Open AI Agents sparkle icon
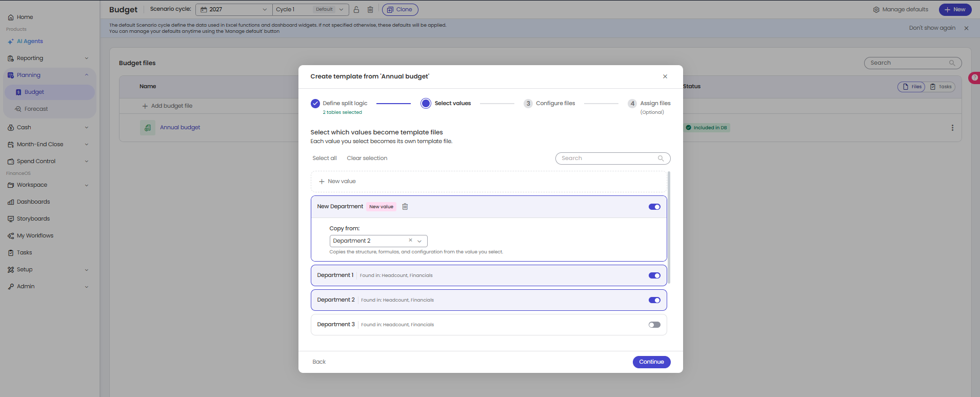This screenshot has width=980, height=397. (11, 42)
